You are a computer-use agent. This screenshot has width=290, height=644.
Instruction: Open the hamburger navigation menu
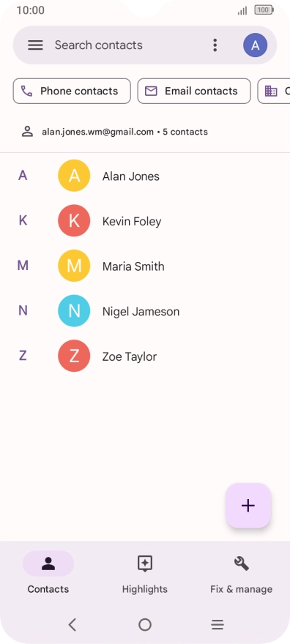point(35,45)
